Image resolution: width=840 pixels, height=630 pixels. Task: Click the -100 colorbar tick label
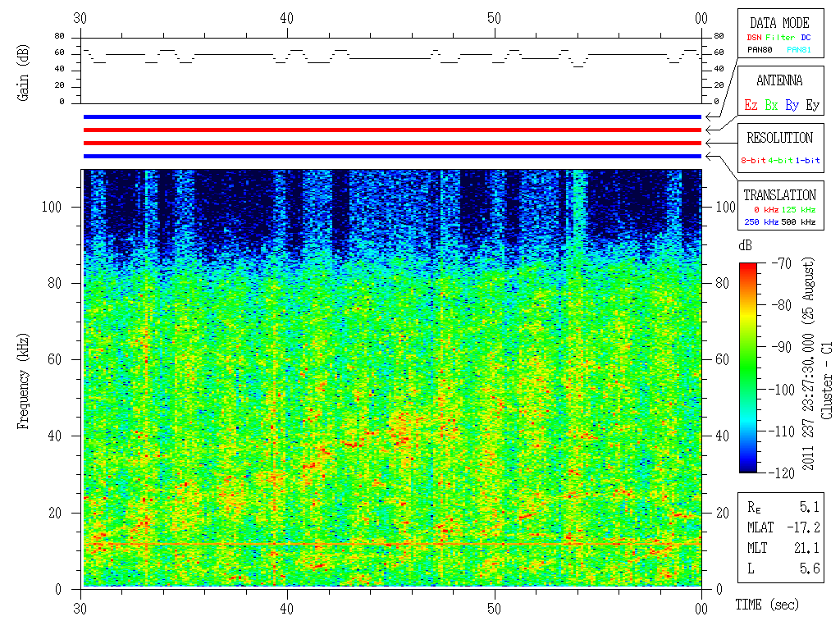[x=781, y=389]
